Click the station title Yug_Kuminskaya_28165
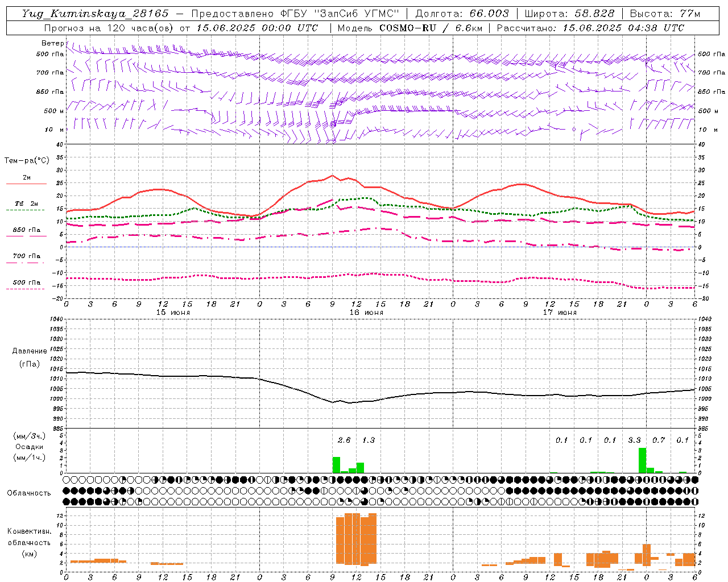The image size is (728, 582). point(95,14)
